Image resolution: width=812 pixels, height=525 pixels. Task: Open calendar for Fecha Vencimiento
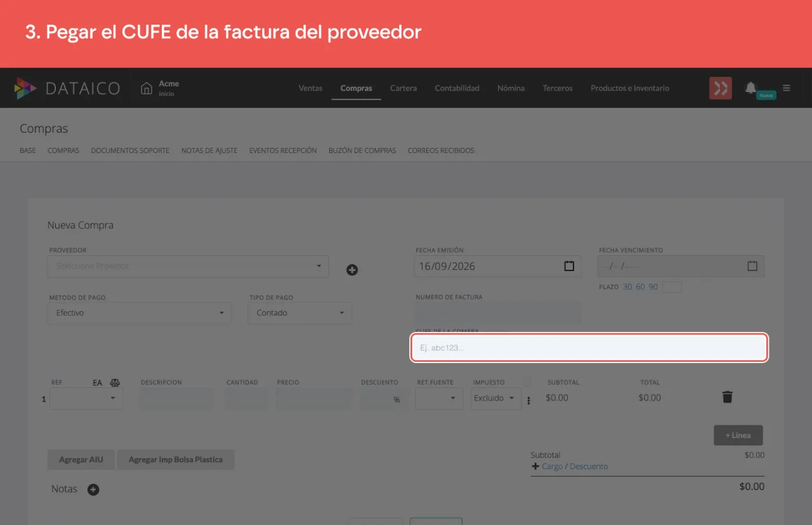[x=752, y=266]
